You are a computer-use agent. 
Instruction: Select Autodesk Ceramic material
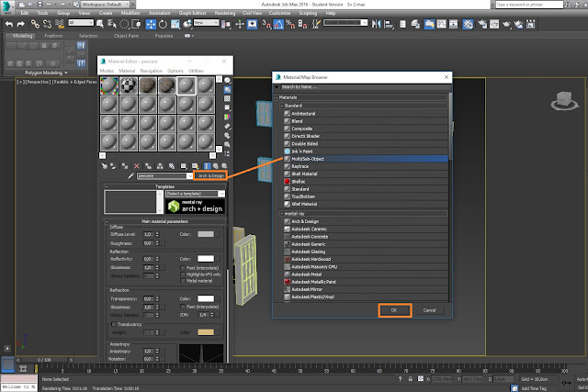[366, 229]
